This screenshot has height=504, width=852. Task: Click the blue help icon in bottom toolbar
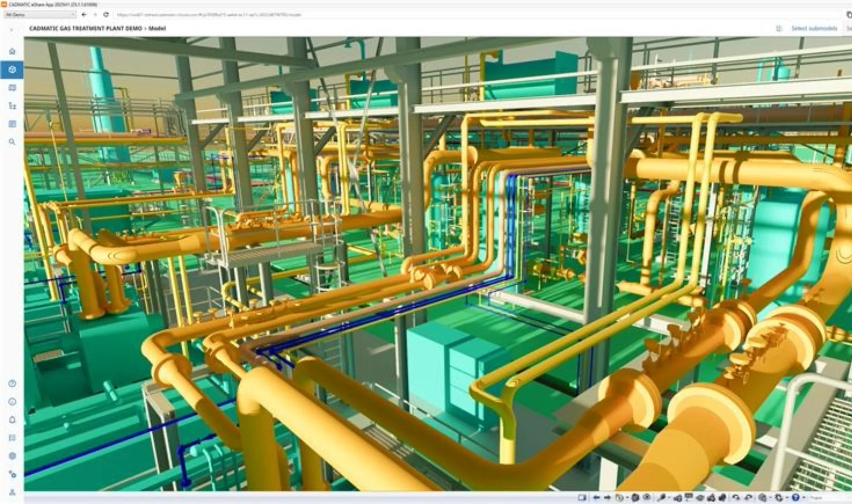795,498
